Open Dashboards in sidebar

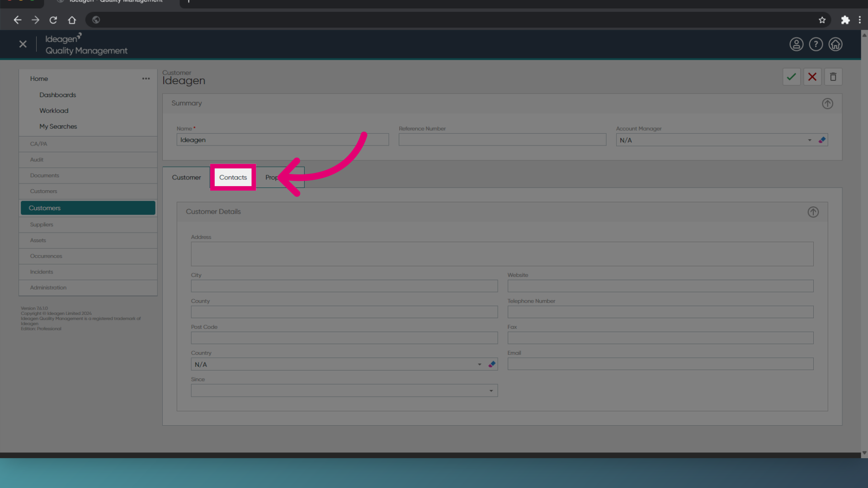pyautogui.click(x=57, y=95)
